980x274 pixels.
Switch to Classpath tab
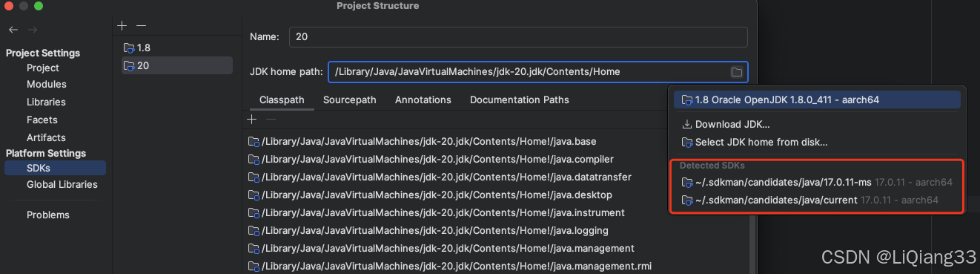[282, 100]
